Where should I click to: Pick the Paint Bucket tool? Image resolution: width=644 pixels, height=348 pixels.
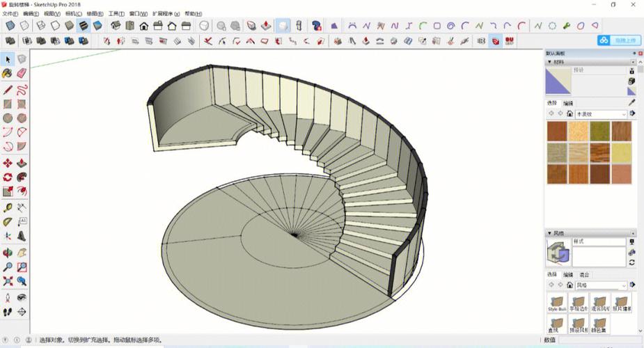click(8, 73)
